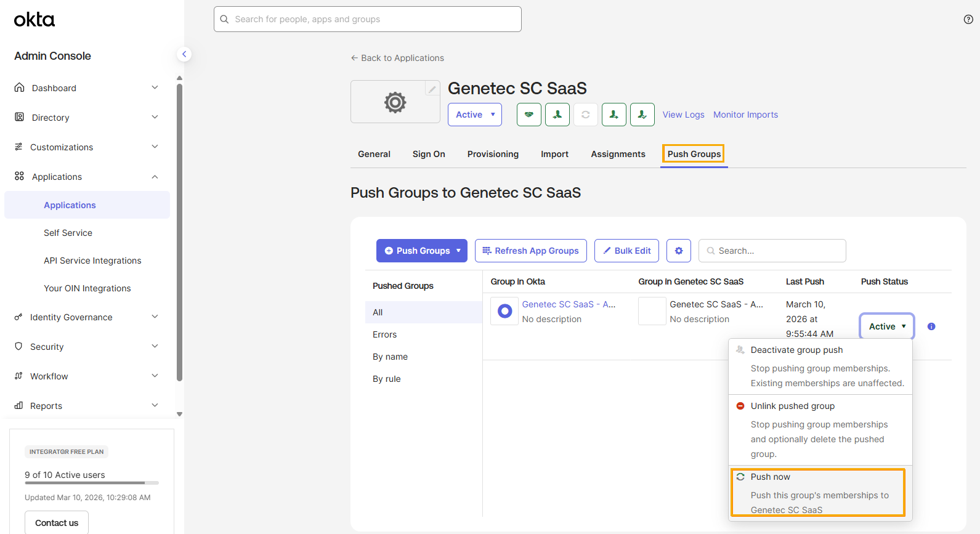Expand the Dashboard menu chevron
Screen dimensions: 980x534
155,87
